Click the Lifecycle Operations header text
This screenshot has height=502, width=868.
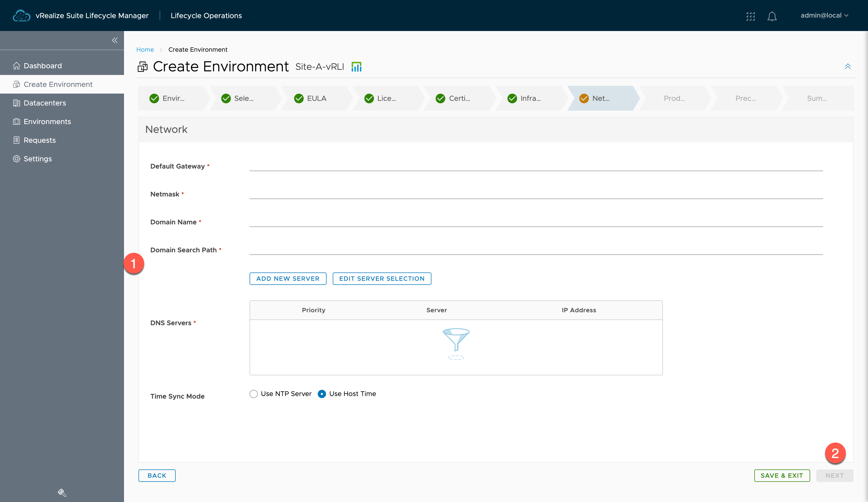click(206, 16)
